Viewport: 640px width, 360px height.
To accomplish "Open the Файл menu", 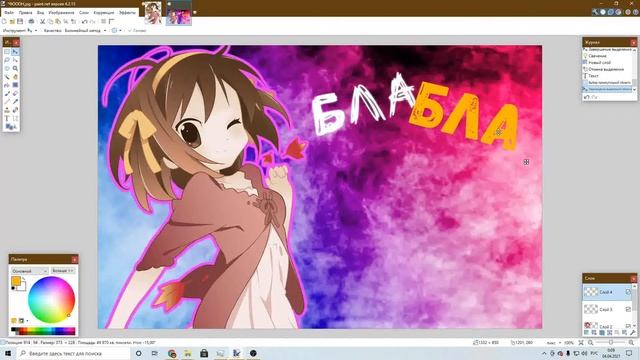I will (x=9, y=13).
